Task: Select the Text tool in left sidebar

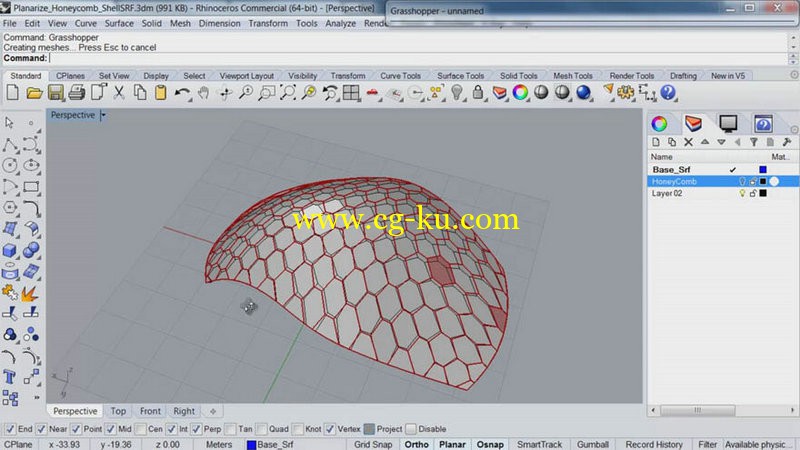Action: click(10, 378)
